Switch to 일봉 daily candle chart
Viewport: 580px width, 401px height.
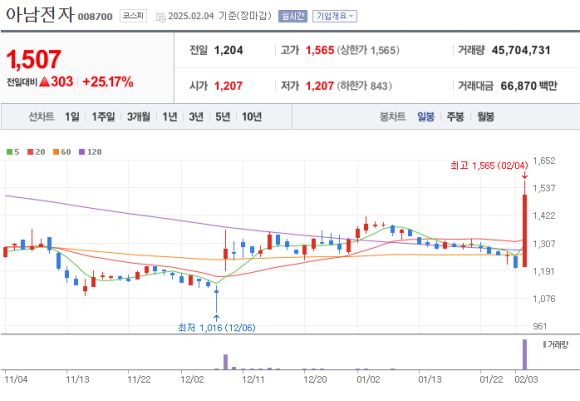coord(426,117)
